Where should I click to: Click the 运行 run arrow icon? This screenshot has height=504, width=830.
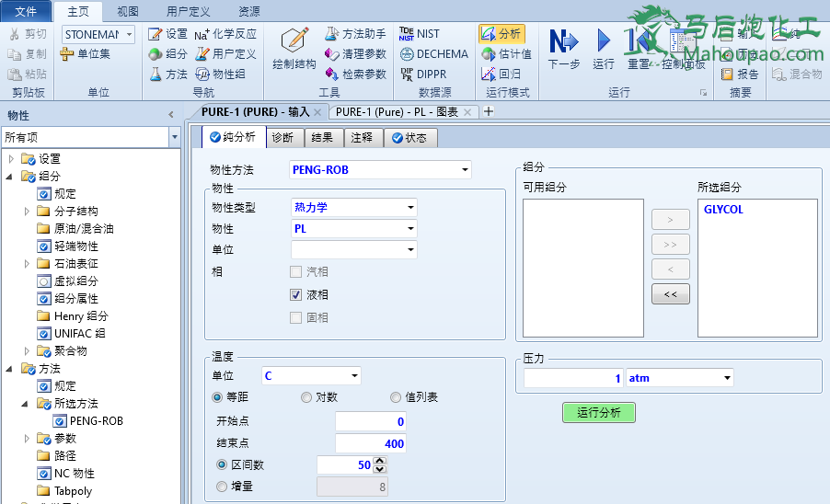(604, 42)
